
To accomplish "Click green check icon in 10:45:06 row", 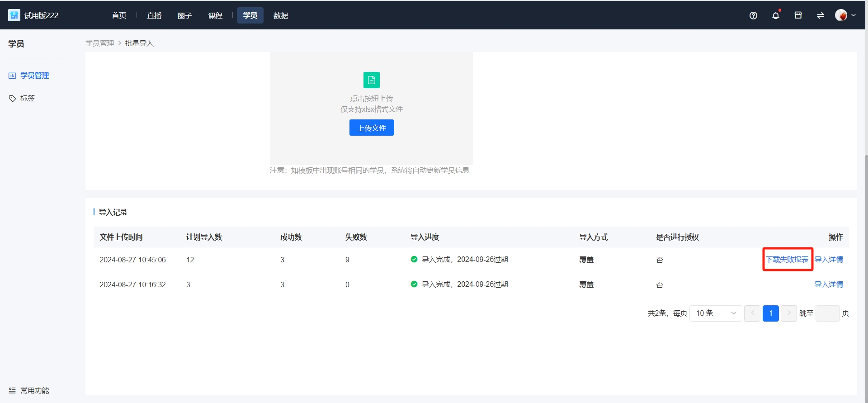I will [414, 259].
